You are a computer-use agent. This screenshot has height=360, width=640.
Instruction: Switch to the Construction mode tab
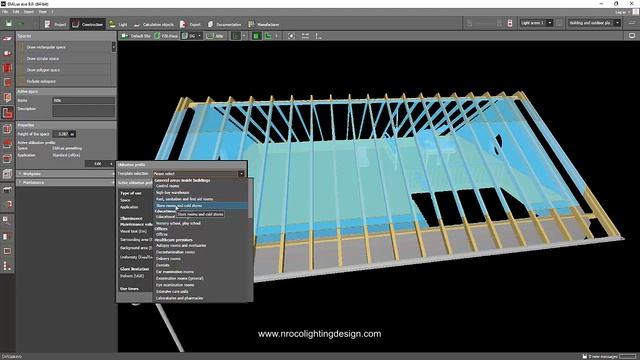(87, 24)
